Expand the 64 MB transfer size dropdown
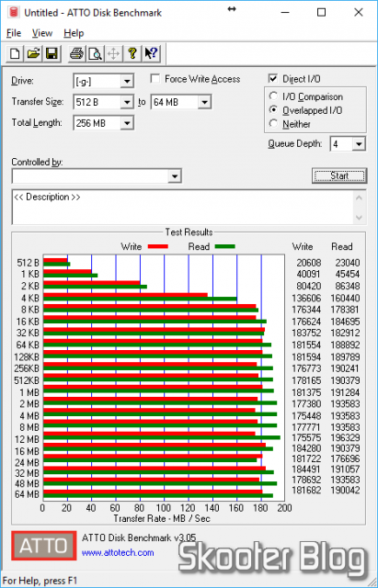 pos(204,102)
